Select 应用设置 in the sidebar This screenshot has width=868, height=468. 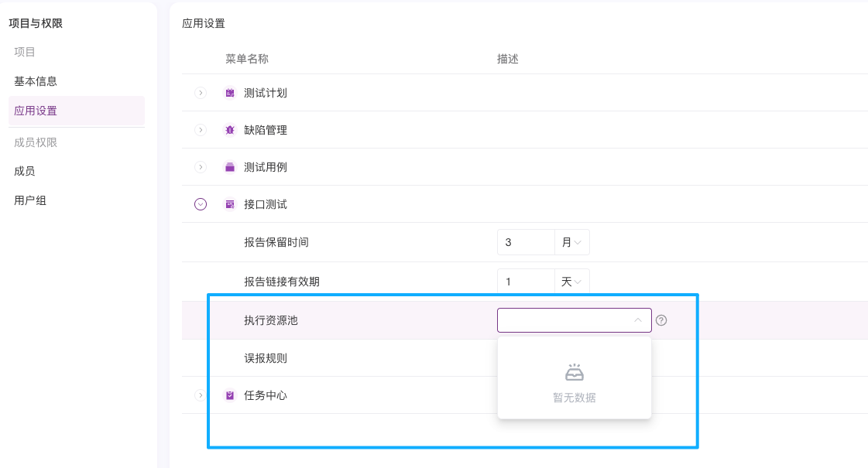pos(36,111)
